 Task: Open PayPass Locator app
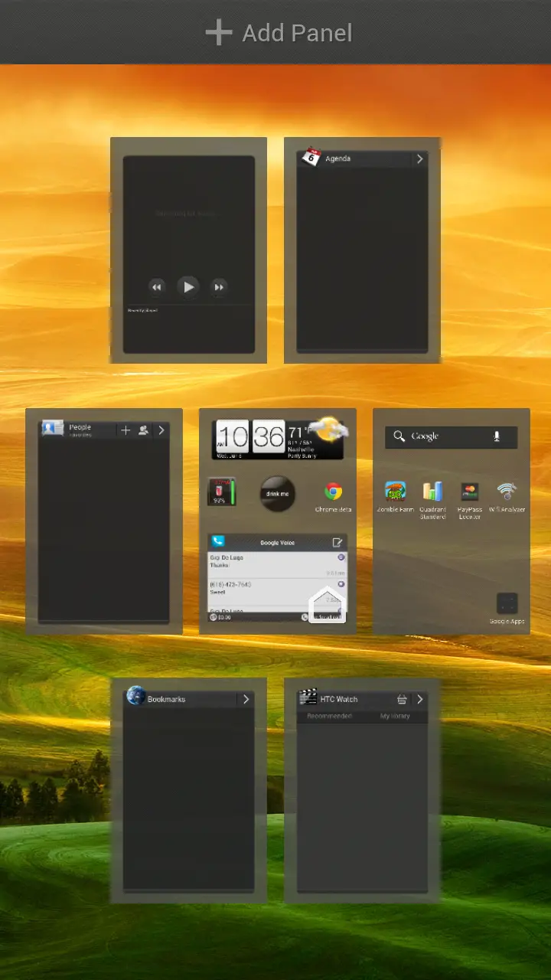[470, 501]
